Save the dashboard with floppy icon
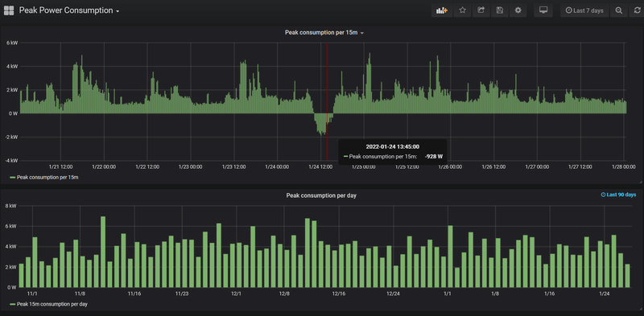Viewport: 644px width, 316px height. tap(500, 10)
